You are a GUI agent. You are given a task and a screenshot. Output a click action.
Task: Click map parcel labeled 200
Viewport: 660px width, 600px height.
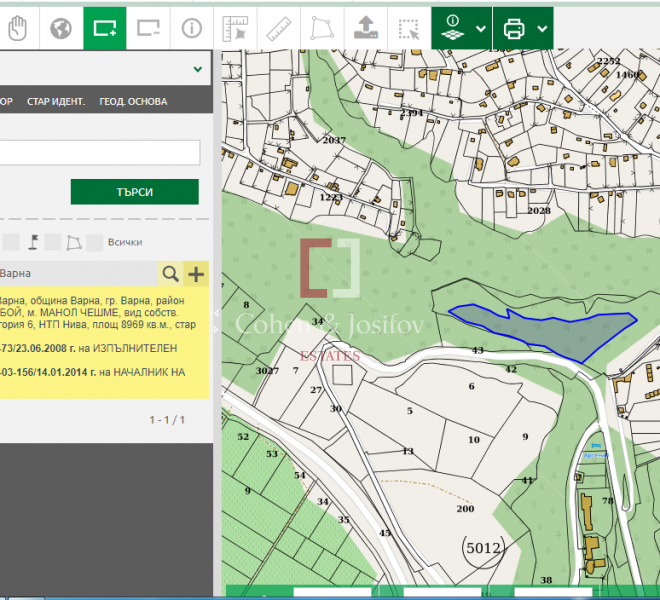point(465,508)
